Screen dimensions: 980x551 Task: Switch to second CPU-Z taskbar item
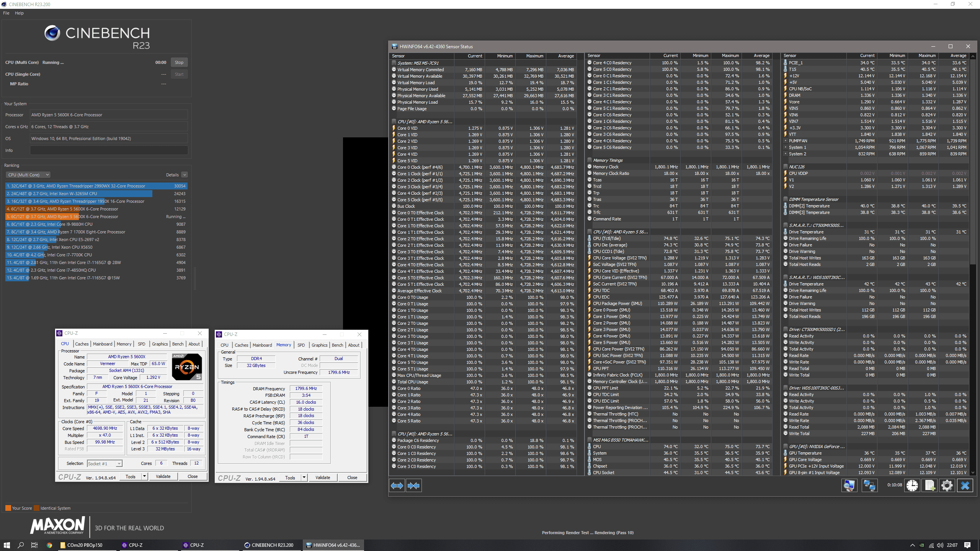[x=210, y=545]
